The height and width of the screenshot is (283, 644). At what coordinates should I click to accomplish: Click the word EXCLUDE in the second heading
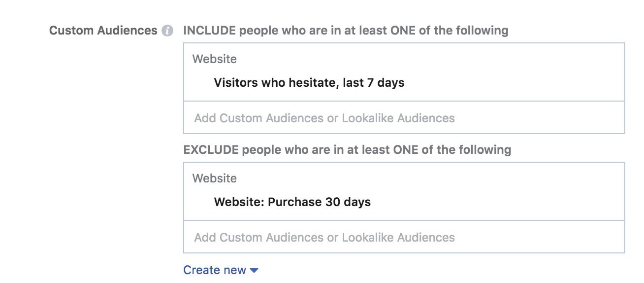pyautogui.click(x=211, y=150)
